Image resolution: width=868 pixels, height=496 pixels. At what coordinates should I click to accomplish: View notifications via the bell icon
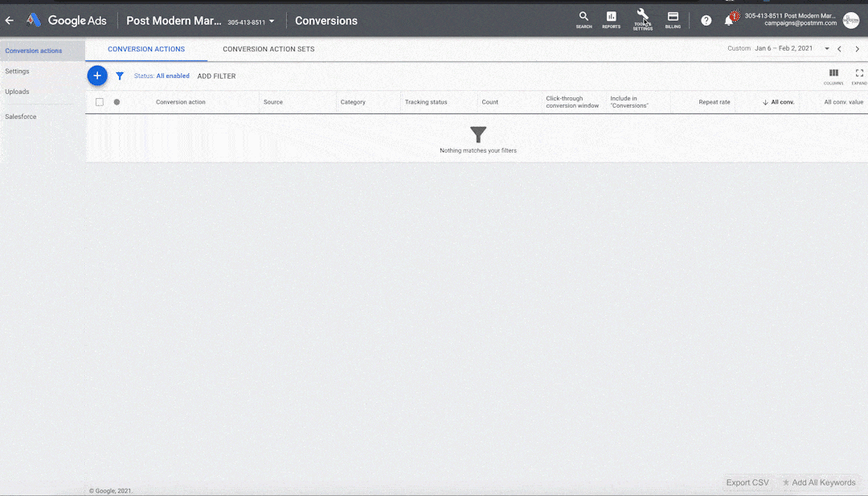point(729,21)
